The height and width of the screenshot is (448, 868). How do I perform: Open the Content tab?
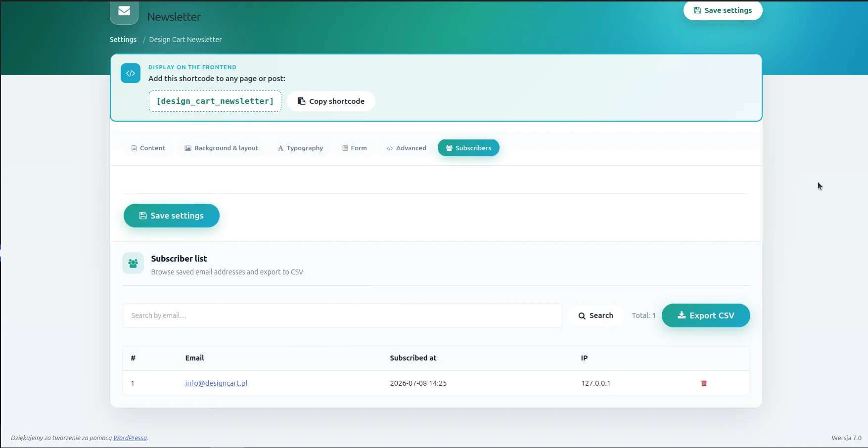[x=148, y=148]
